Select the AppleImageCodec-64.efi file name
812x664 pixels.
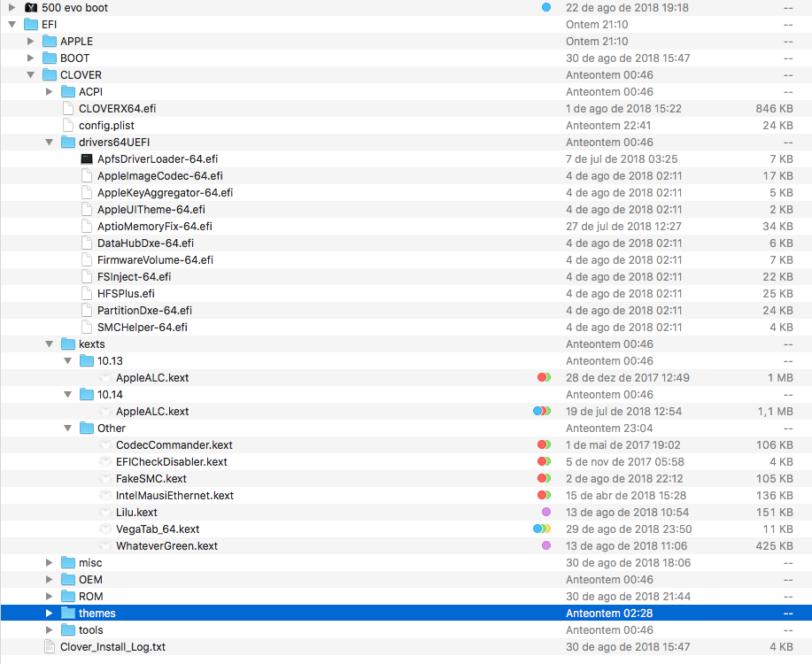[160, 176]
